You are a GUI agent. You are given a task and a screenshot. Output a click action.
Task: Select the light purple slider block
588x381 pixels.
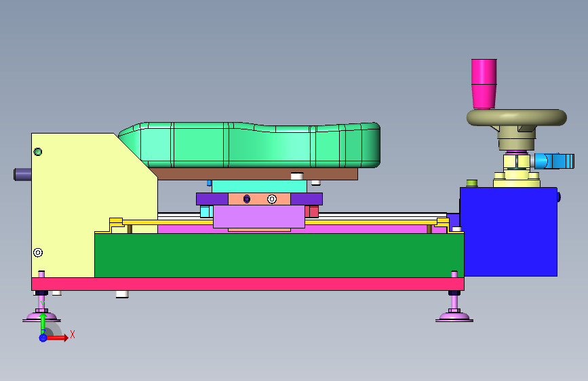(x=259, y=216)
